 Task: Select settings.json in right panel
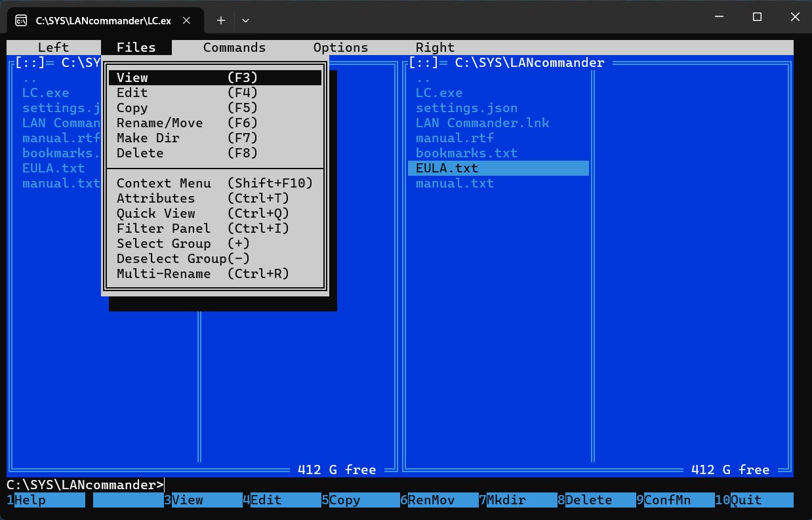click(466, 108)
